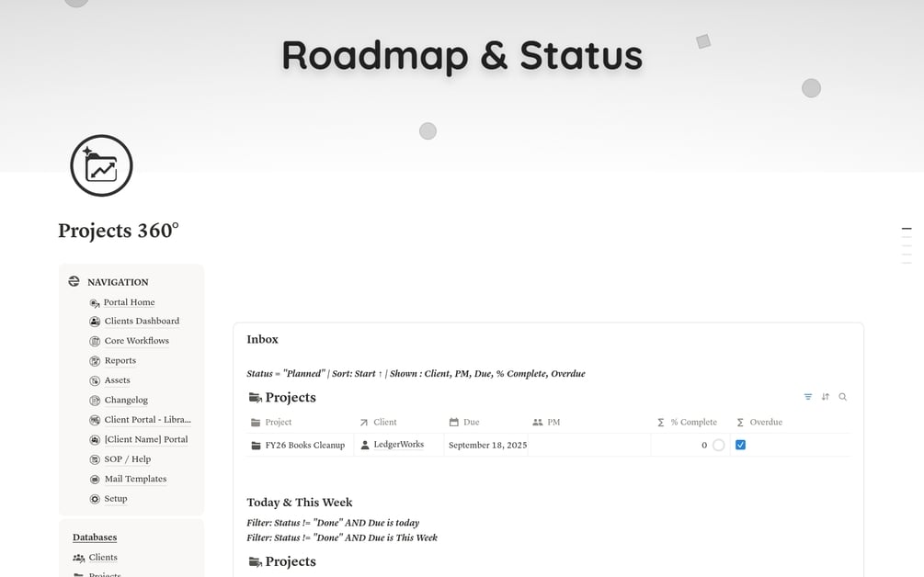Click the Setup gear icon

coord(95,499)
